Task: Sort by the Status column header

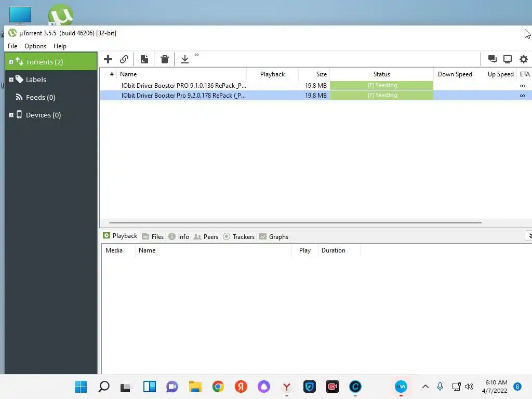Action: tap(382, 74)
